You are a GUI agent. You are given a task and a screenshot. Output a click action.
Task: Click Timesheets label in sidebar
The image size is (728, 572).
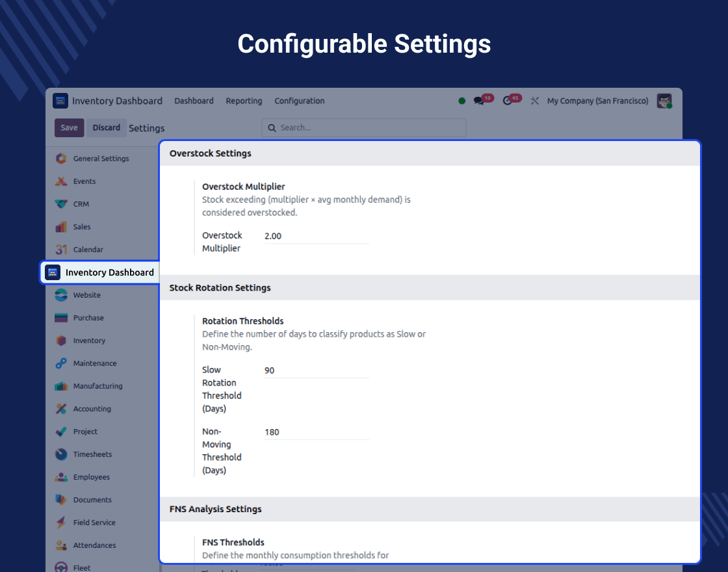tap(92, 454)
